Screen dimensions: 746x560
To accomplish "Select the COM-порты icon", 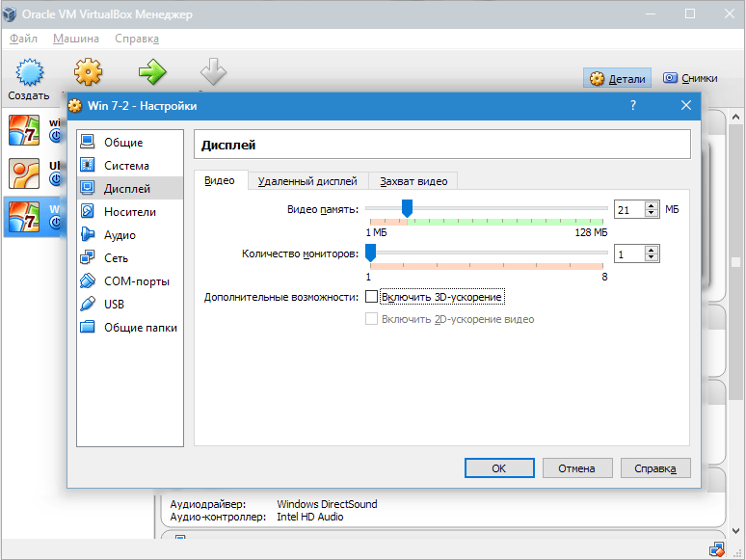I will click(88, 281).
